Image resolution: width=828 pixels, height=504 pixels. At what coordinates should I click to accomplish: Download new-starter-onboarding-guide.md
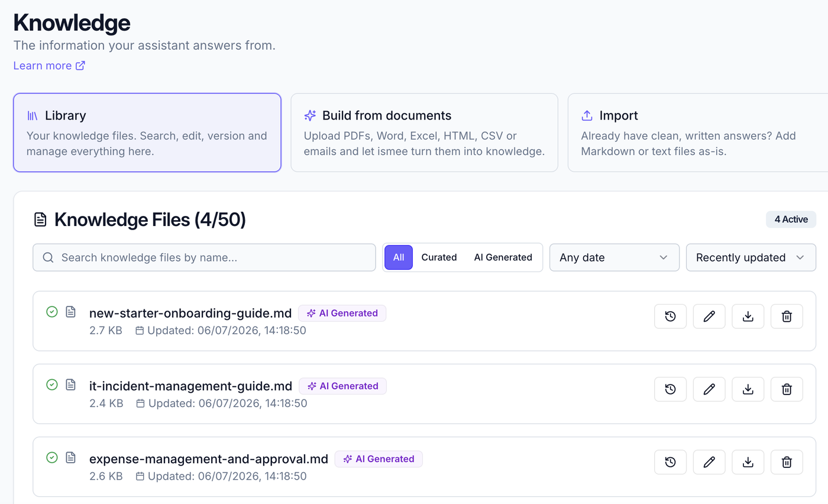(x=748, y=316)
